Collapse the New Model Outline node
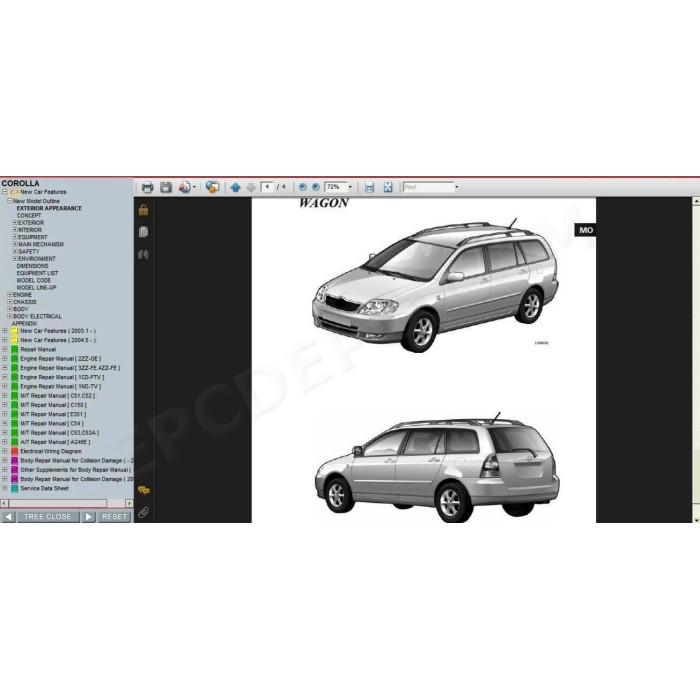700x700 pixels. 10,201
